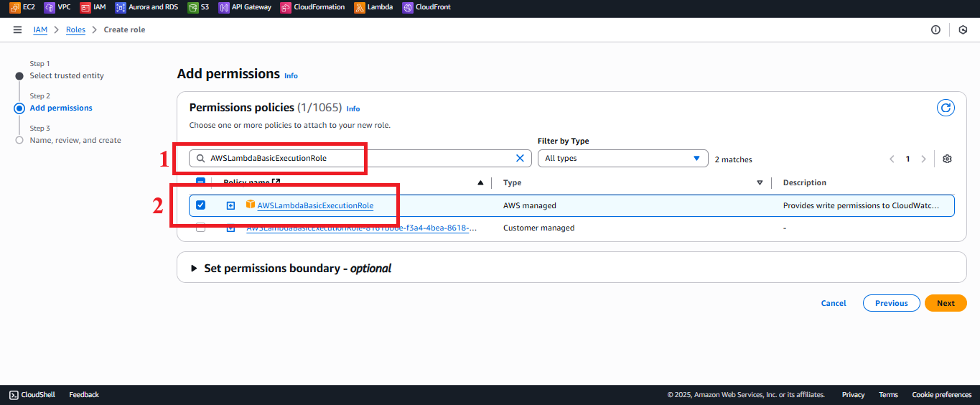Screen dimensions: 980x405
Task: Cancel the role creation
Action: (834, 303)
